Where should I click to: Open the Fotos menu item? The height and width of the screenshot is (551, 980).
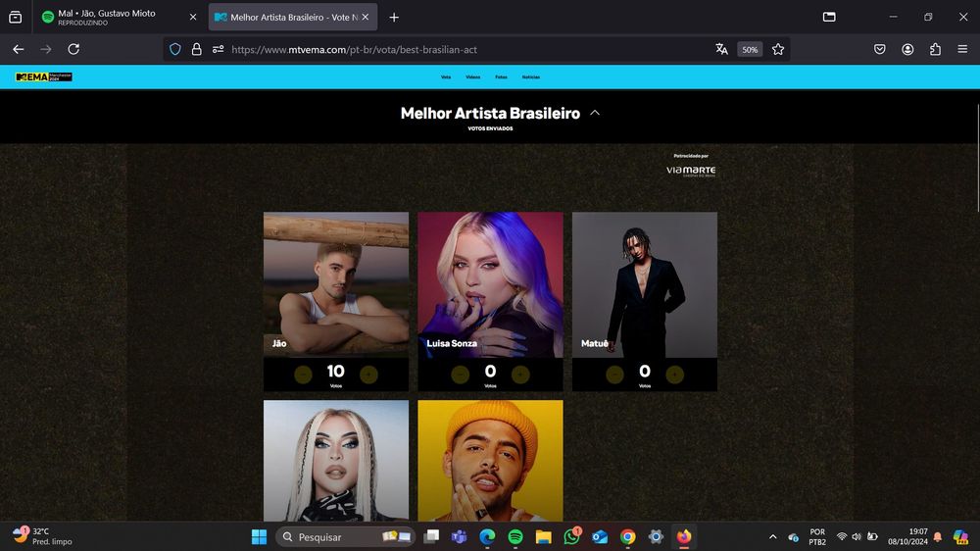(x=501, y=76)
